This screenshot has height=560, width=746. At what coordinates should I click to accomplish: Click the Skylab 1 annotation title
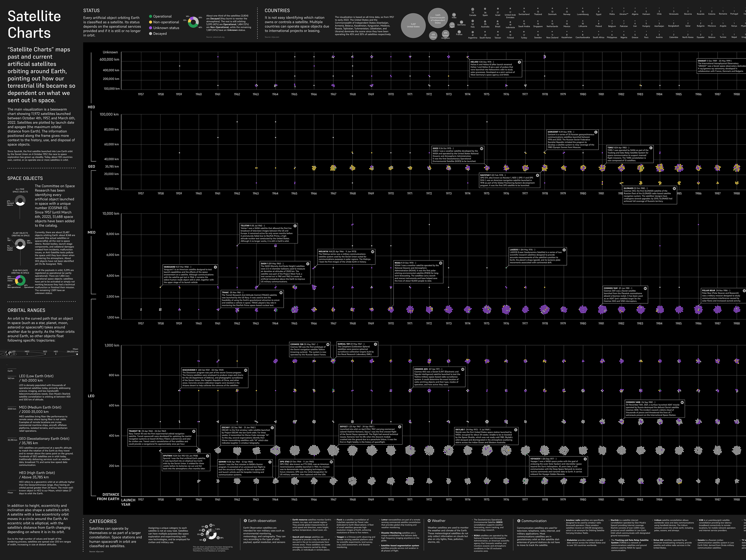[460, 430]
